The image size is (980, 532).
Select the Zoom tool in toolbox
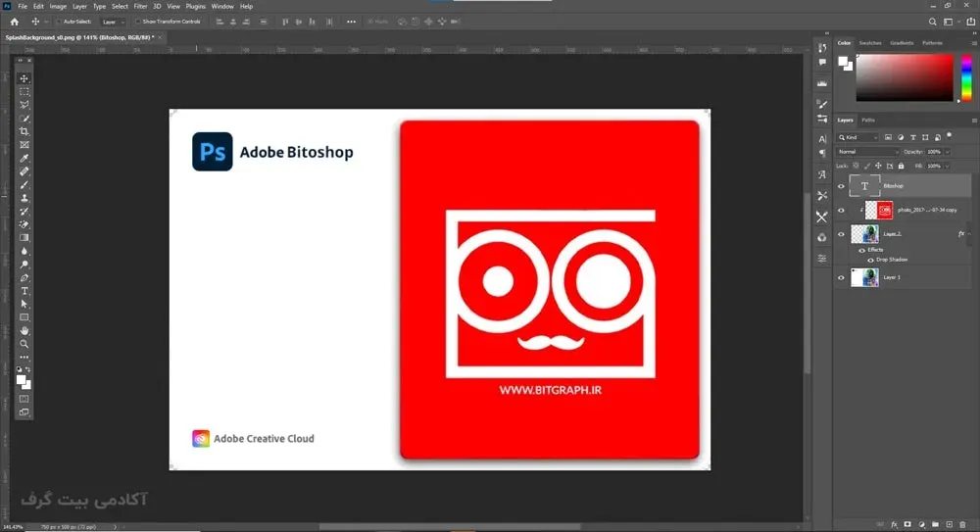24,344
